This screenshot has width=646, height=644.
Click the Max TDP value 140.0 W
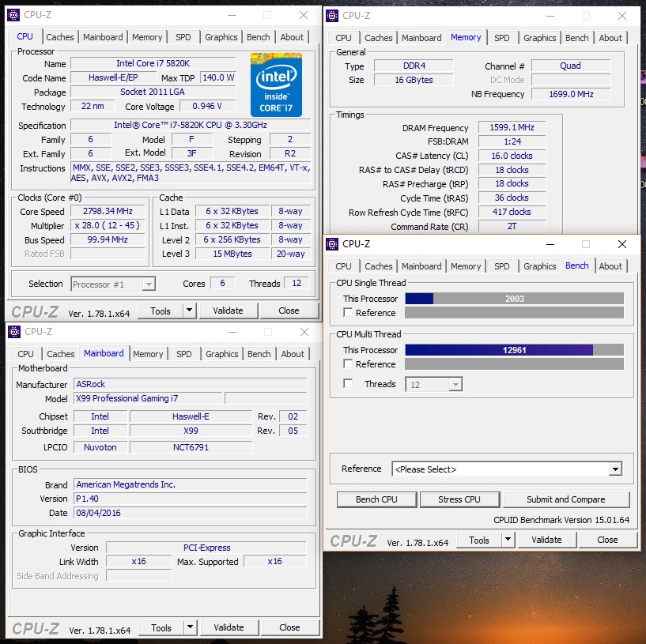[218, 77]
